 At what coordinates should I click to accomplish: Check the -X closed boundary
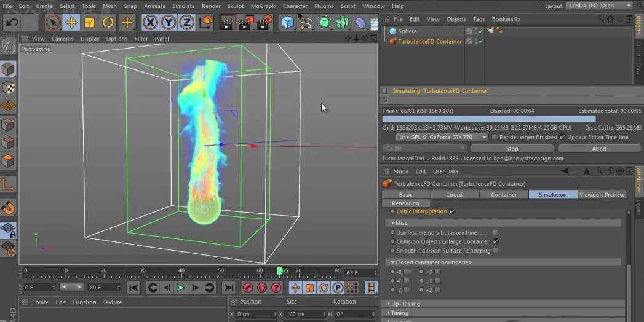[x=407, y=272]
